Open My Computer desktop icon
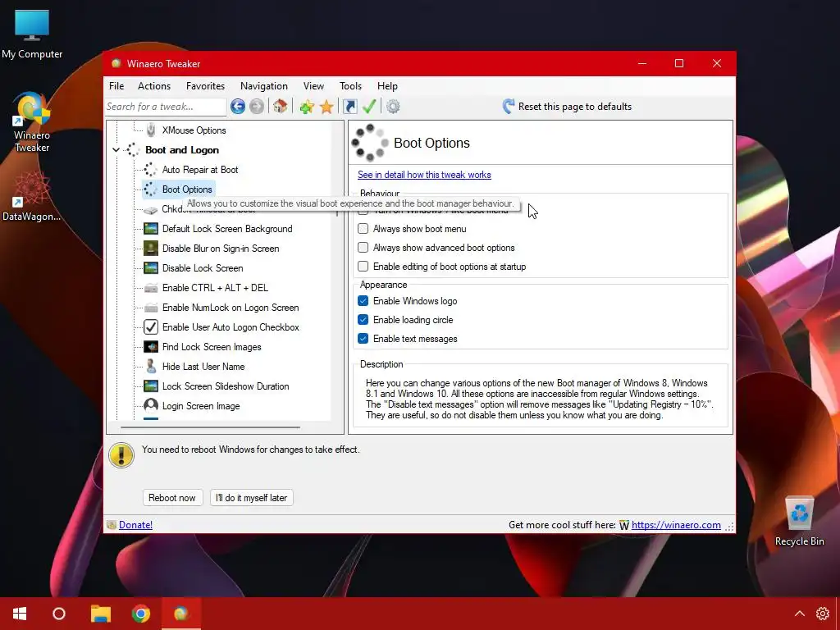Image resolution: width=840 pixels, height=630 pixels. [x=32, y=34]
